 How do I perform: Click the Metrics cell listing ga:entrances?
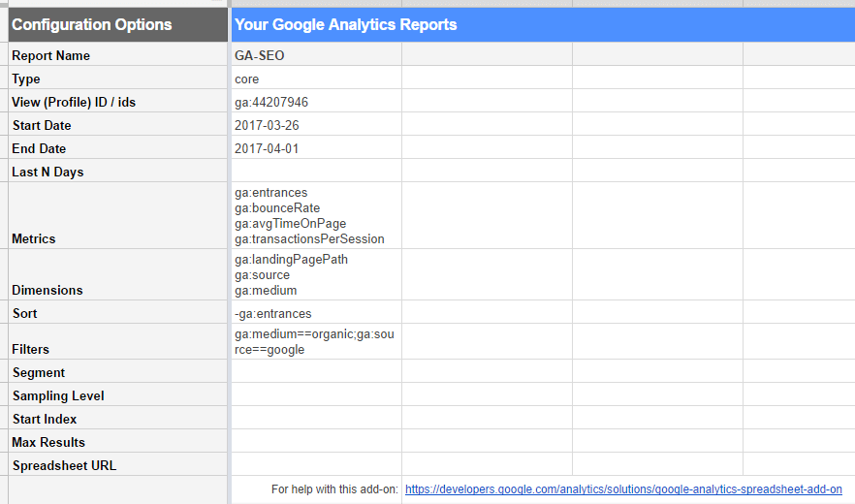pyautogui.click(x=316, y=215)
